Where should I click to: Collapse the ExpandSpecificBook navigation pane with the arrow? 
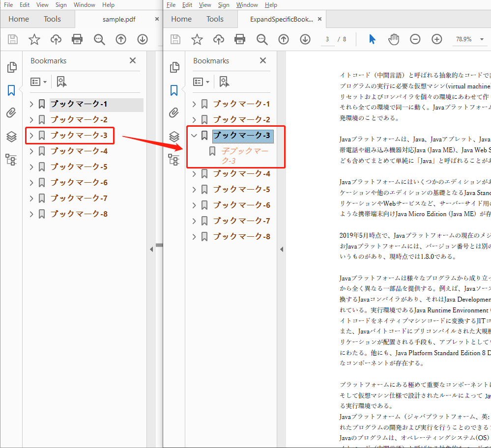tap(282, 249)
